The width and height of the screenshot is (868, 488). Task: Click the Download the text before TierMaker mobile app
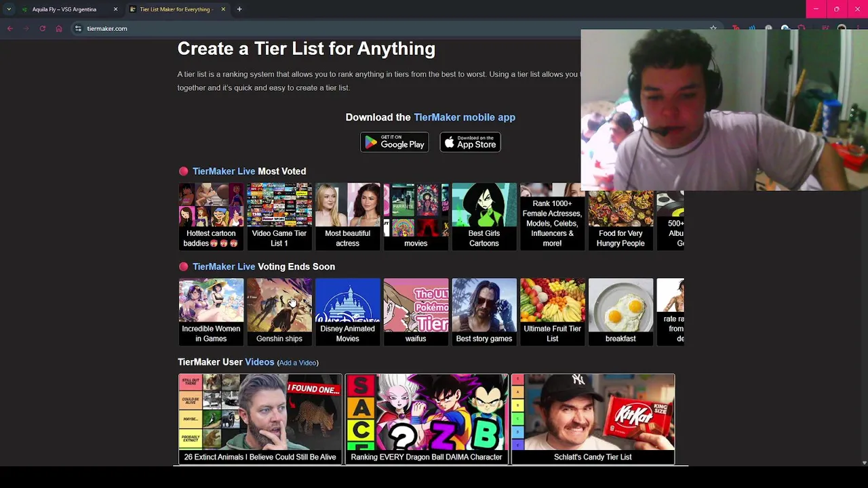pyautogui.click(x=378, y=117)
